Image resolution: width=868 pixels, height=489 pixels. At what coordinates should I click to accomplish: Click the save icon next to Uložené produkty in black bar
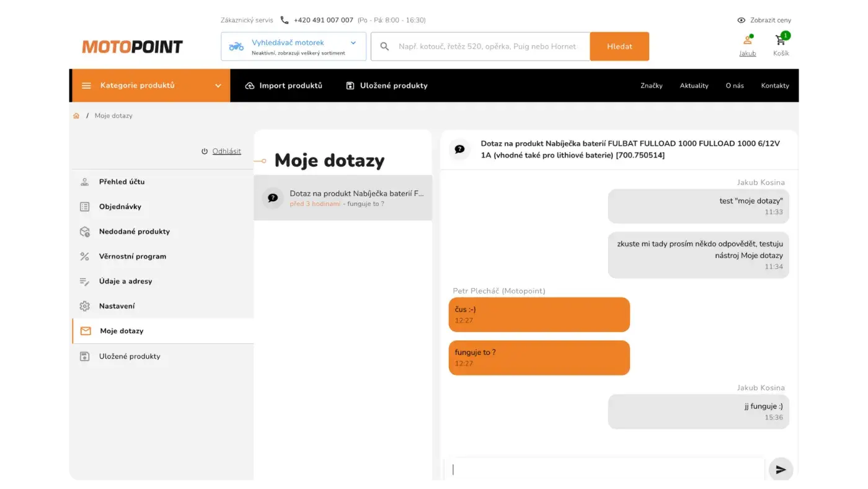point(350,86)
